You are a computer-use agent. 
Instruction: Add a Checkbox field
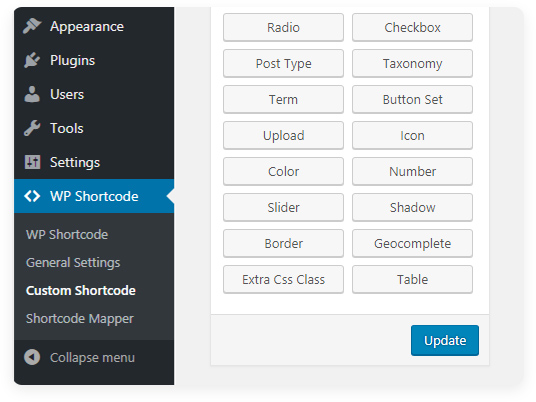point(412,27)
